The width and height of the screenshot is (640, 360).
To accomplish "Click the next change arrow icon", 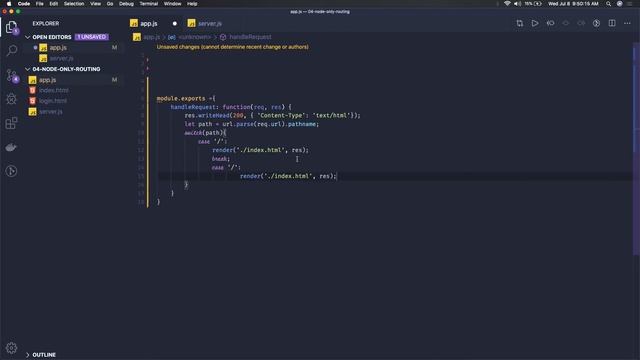I will coord(581,23).
